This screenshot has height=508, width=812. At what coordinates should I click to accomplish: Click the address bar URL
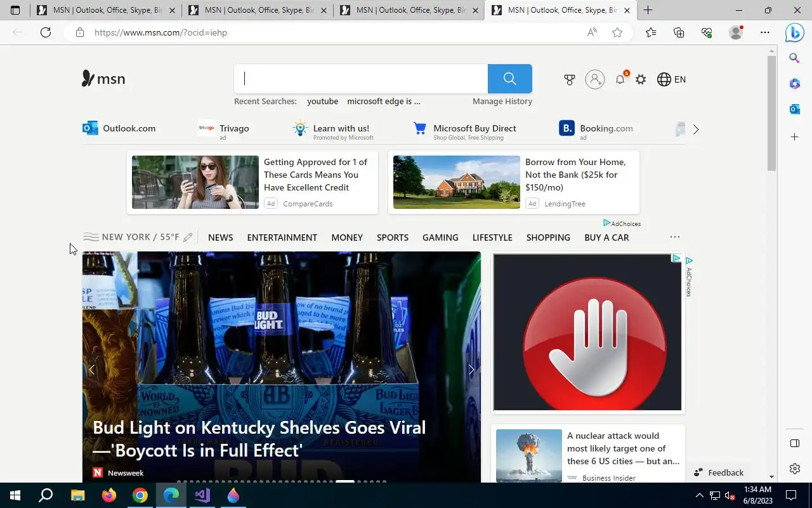[160, 32]
